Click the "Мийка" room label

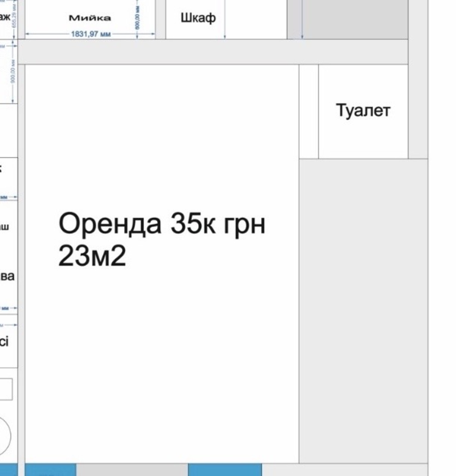pos(90,18)
